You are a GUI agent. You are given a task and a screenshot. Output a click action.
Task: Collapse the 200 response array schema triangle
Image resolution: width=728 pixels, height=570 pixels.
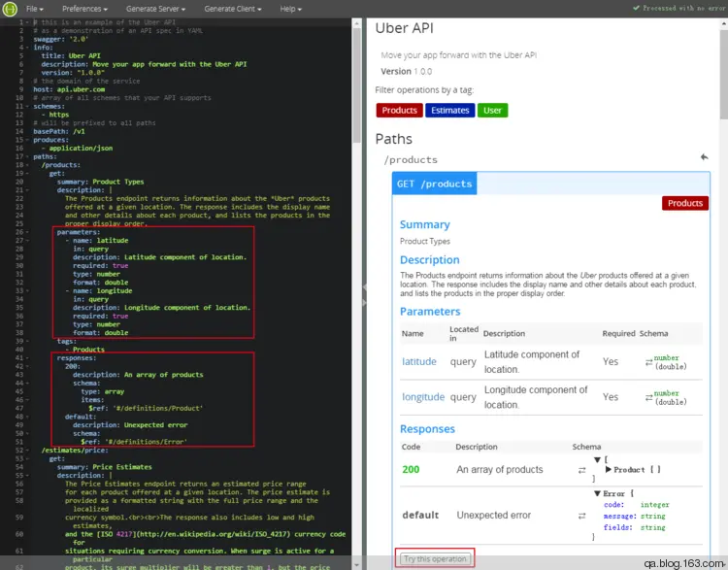[598, 460]
